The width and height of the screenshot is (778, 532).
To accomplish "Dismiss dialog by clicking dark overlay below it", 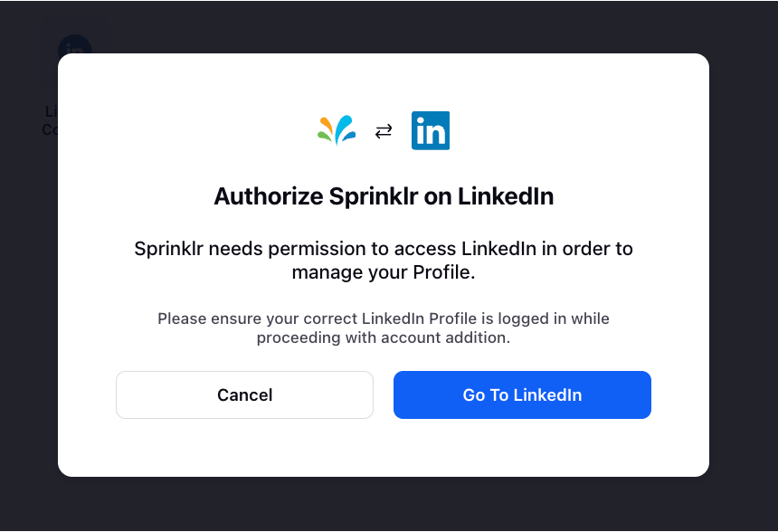I will coord(384,504).
